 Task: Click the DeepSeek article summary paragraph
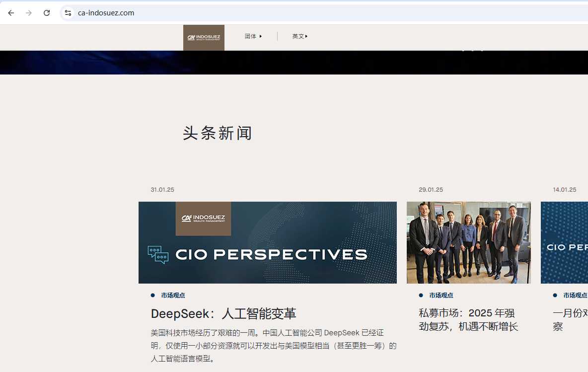tap(273, 346)
